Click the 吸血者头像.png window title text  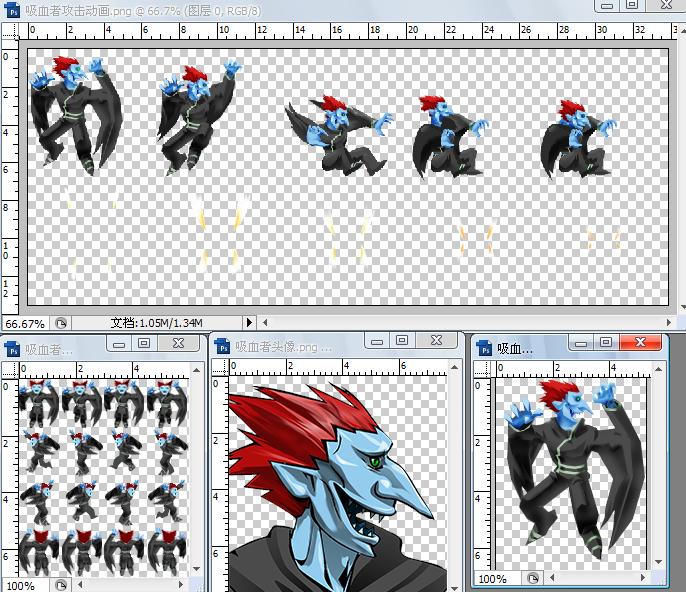point(283,347)
